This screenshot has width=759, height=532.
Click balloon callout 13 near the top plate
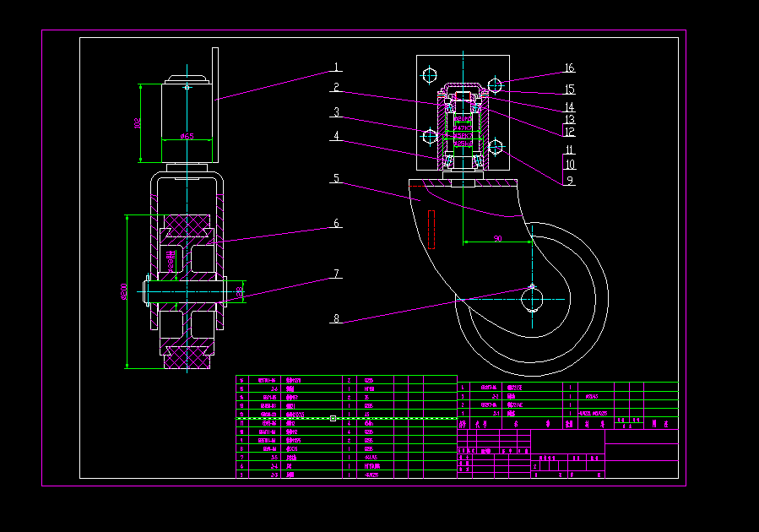point(568,119)
